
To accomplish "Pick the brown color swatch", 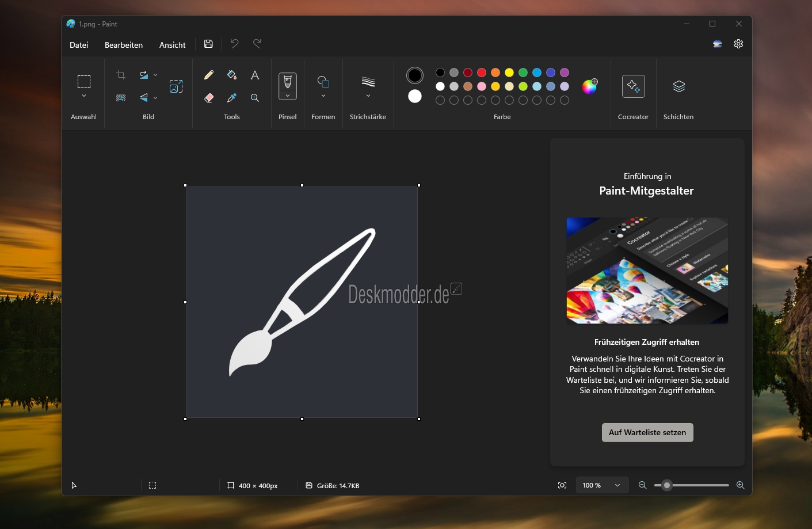I will pos(468,86).
